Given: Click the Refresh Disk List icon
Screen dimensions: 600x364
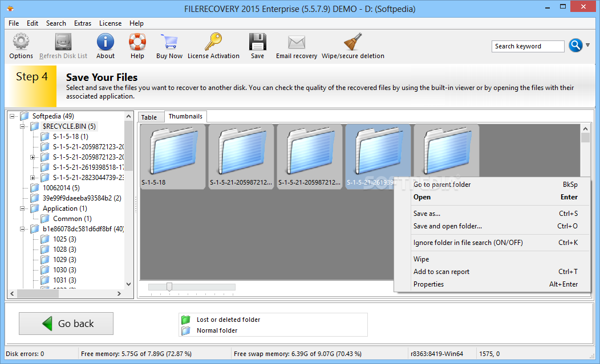Looking at the screenshot, I should tap(63, 42).
